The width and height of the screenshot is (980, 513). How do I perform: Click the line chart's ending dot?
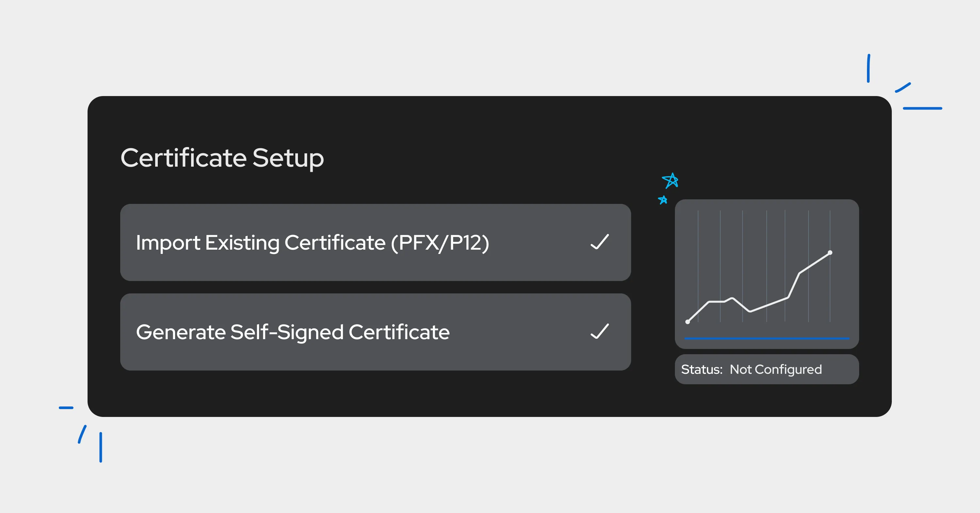click(830, 253)
